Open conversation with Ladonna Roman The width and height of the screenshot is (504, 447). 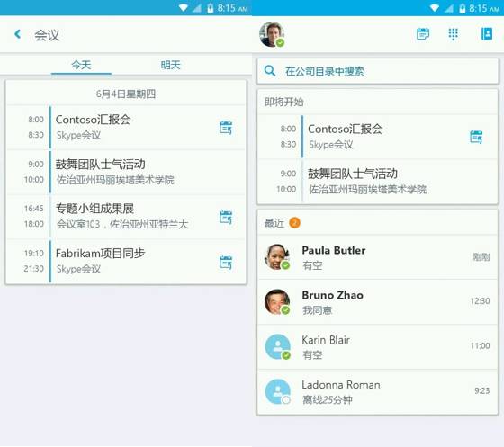click(378, 392)
